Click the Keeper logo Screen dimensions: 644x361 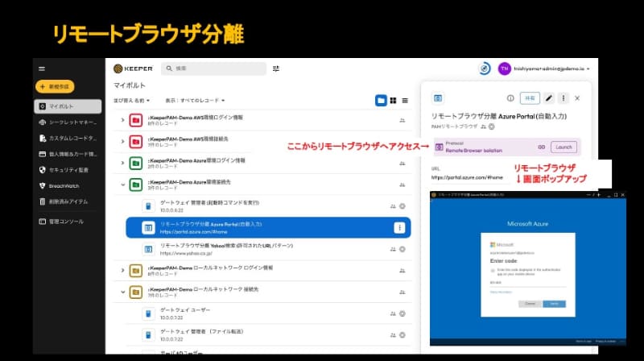pyautogui.click(x=133, y=68)
